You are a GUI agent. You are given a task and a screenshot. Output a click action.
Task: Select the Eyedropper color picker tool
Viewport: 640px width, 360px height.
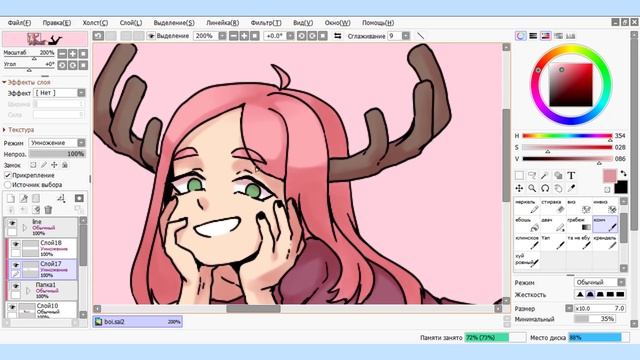point(571,188)
